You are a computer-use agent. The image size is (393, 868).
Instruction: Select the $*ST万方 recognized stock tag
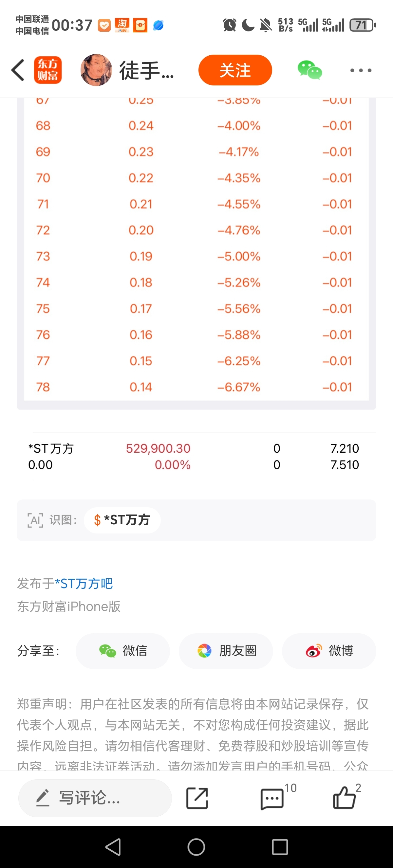122,520
